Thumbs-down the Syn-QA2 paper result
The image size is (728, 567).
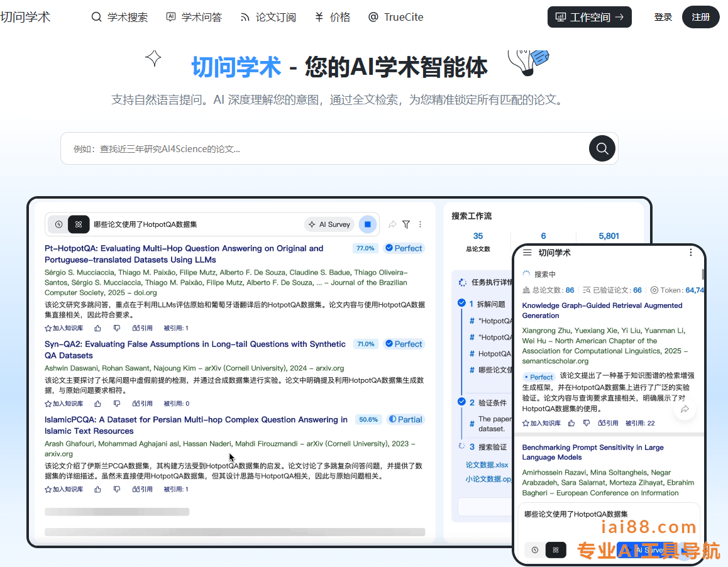pyautogui.click(x=116, y=404)
